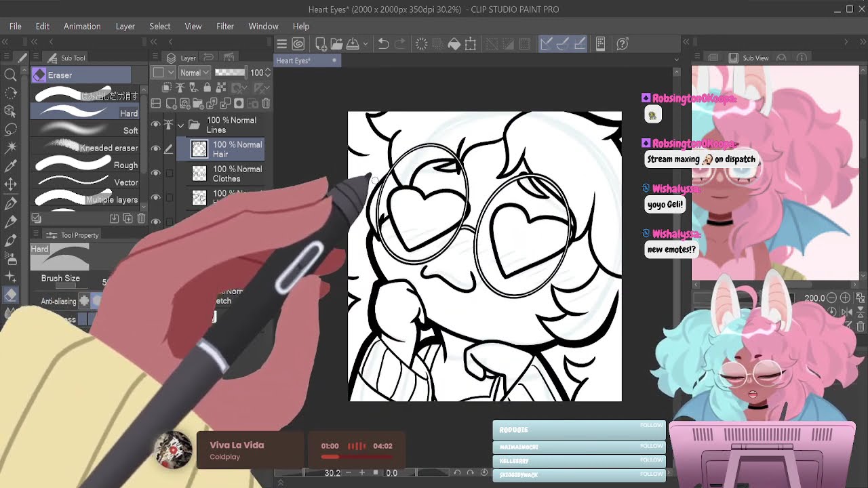Image resolution: width=868 pixels, height=488 pixels.
Task: Toggle Snap to Special Ruler
Action: [563, 44]
